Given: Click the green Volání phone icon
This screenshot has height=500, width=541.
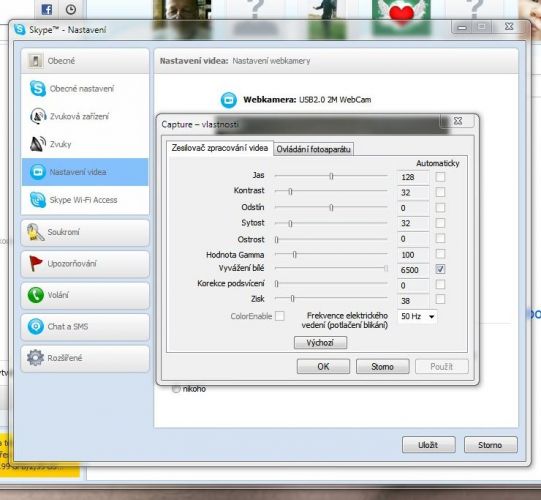Looking at the screenshot, I should 36,295.
